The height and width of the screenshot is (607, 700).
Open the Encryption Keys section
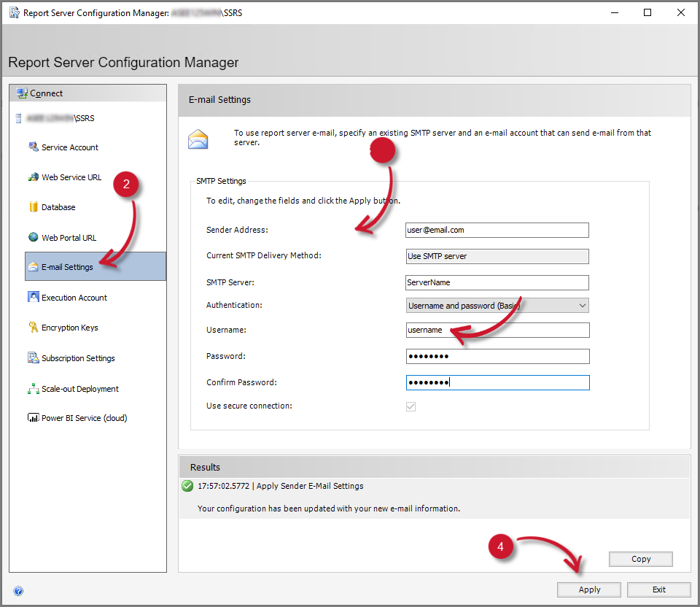69,327
